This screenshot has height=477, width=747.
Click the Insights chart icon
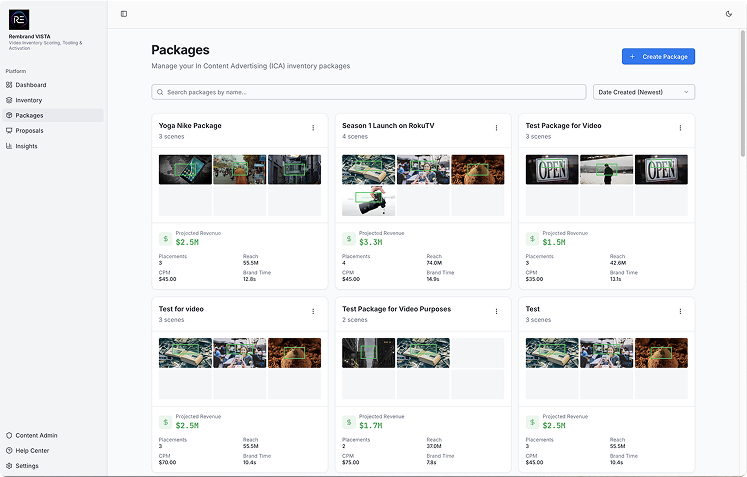(x=9, y=146)
